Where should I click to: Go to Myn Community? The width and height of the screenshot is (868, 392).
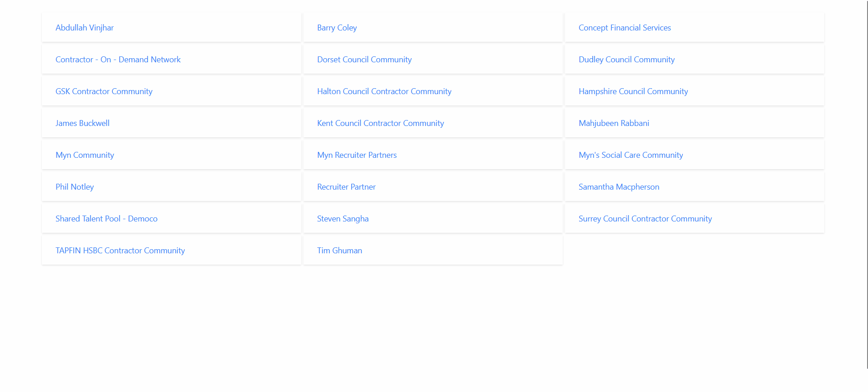pos(85,155)
